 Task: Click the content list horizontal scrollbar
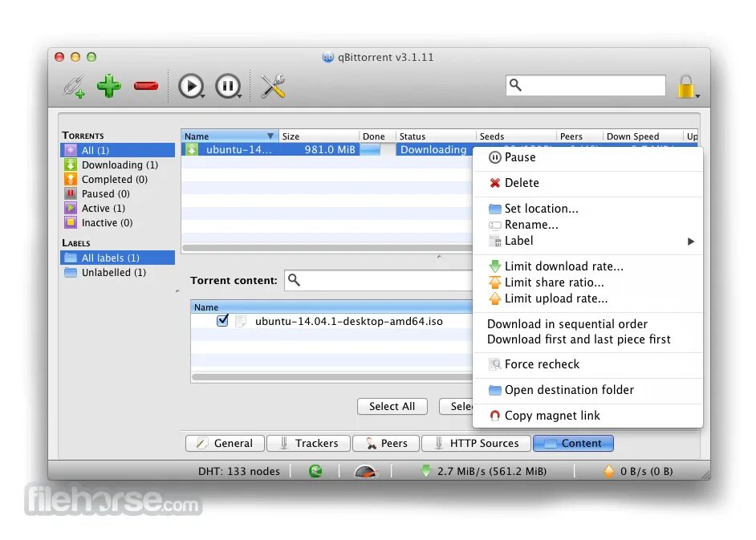[x=331, y=377]
